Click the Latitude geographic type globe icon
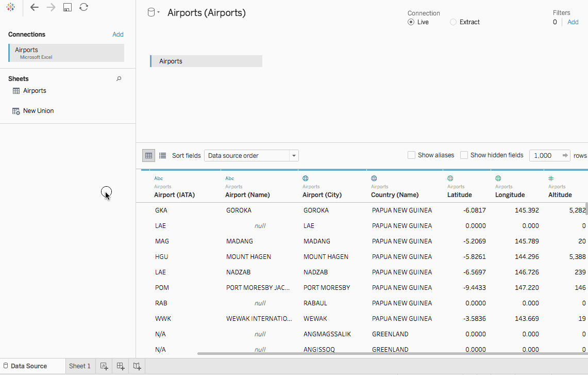The height and width of the screenshot is (375, 588). pos(450,178)
